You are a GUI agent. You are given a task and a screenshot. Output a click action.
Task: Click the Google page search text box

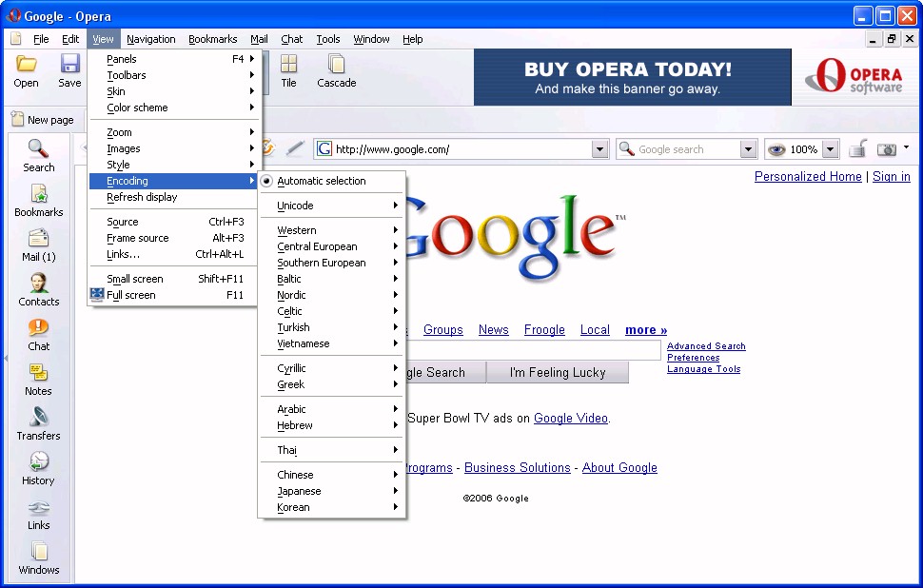(x=533, y=350)
